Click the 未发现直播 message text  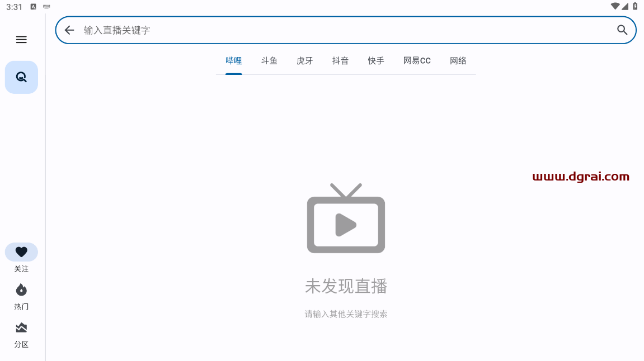346,286
